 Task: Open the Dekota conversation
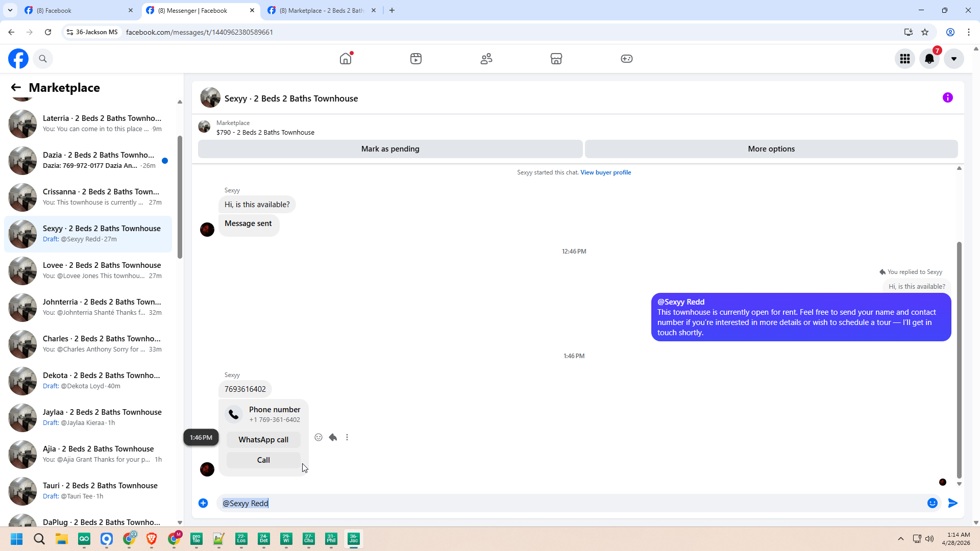pyautogui.click(x=88, y=381)
